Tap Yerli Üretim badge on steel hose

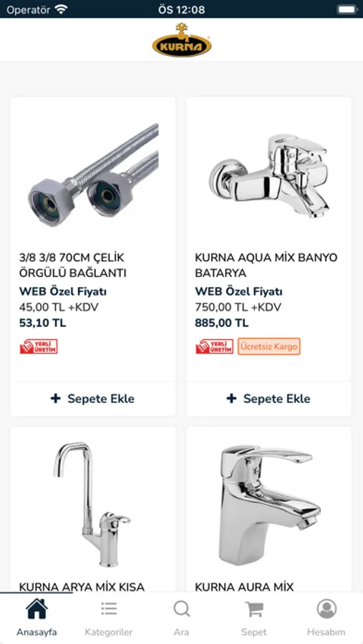click(39, 346)
